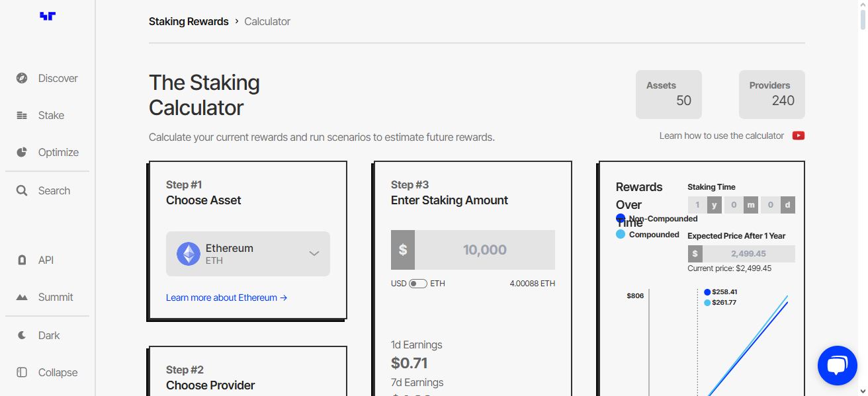Click the m unit box in Staking Time

pyautogui.click(x=751, y=205)
